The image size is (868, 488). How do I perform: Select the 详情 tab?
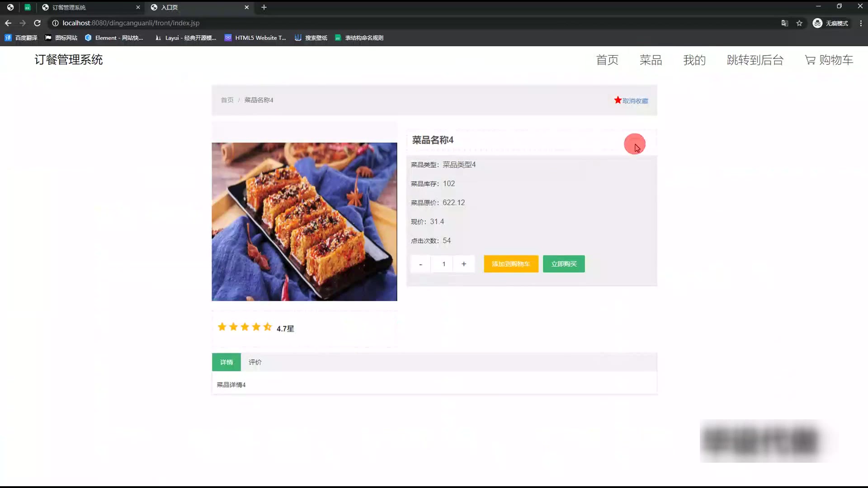click(226, 362)
